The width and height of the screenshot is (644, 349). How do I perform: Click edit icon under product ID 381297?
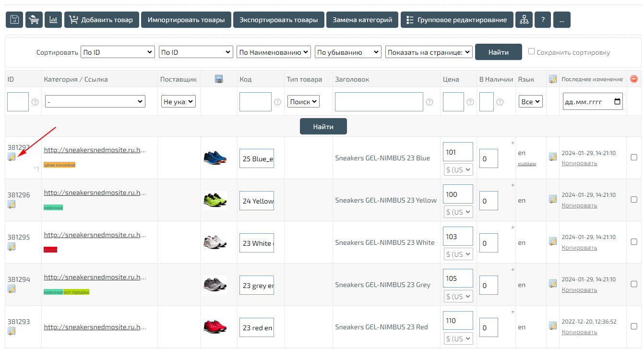12,156
